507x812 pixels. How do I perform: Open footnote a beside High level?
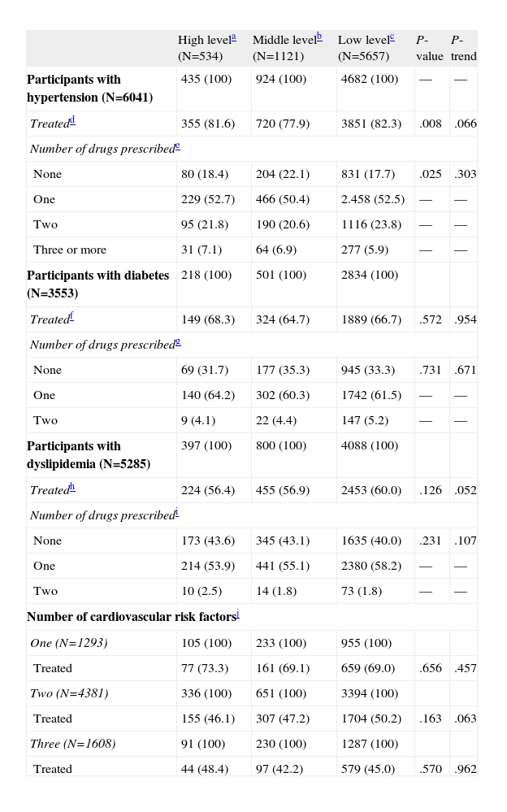point(233,37)
